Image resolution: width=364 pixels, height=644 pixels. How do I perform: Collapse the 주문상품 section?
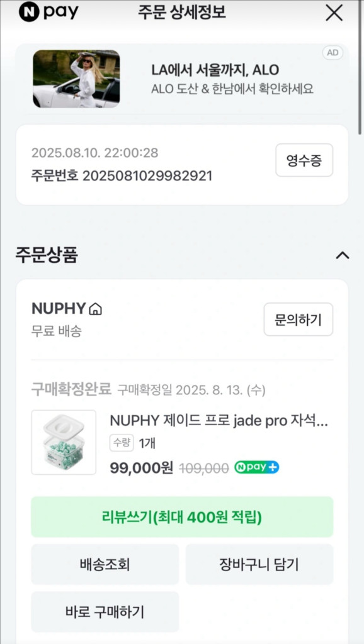(x=342, y=255)
